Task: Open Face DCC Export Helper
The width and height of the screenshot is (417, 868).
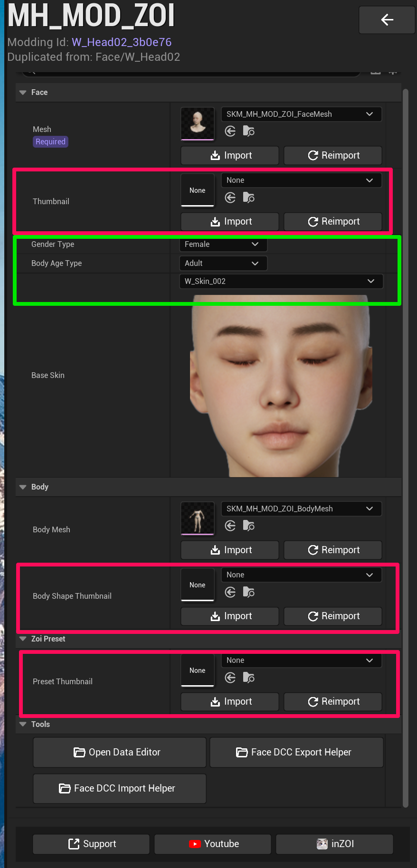Action: point(296,753)
